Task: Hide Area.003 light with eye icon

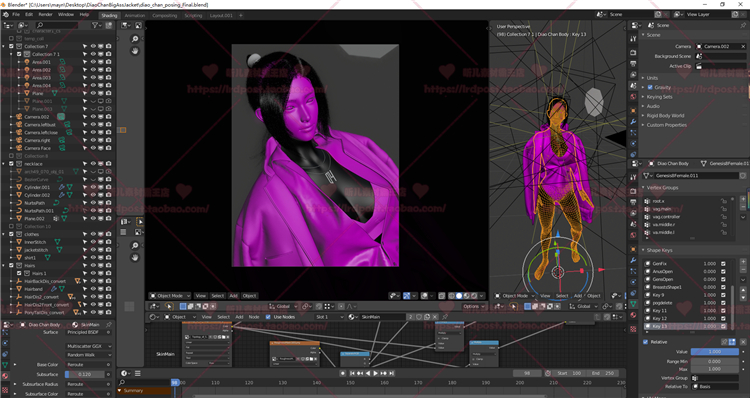Action: (x=93, y=77)
